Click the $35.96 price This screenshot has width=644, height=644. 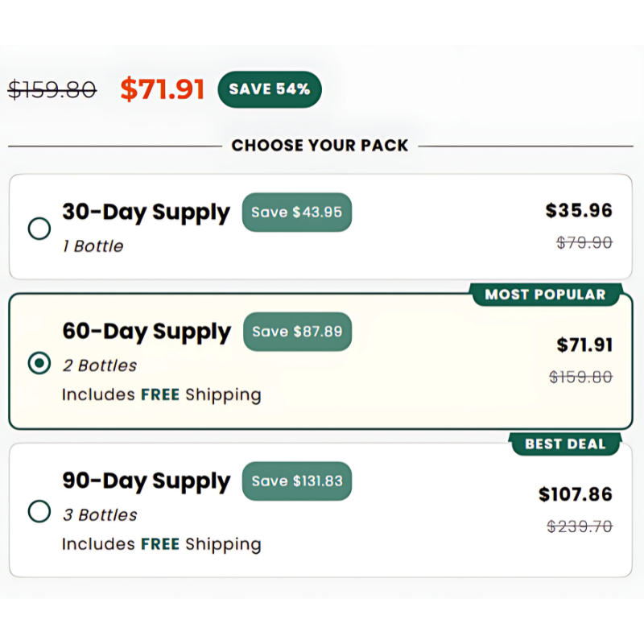(x=579, y=211)
